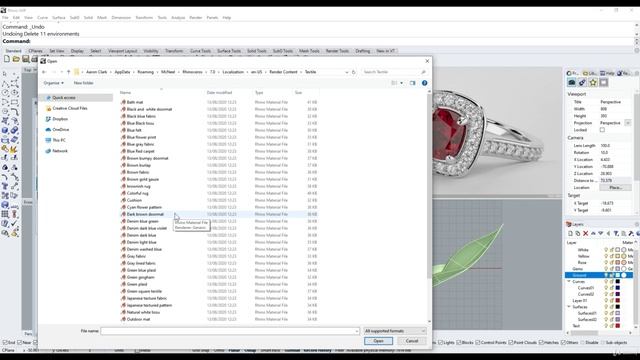Click the star icon in Properties panel
This screenshot has width=640, height=360.
pos(593,82)
